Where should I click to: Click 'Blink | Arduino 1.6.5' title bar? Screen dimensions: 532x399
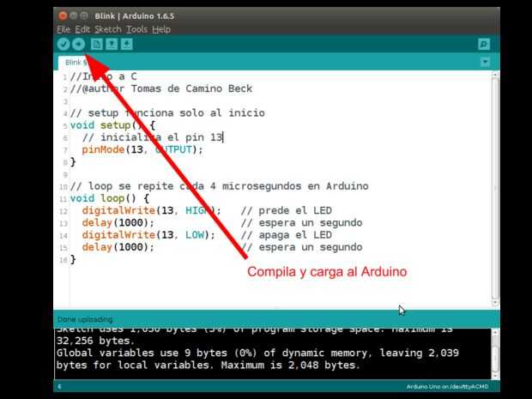pos(135,16)
